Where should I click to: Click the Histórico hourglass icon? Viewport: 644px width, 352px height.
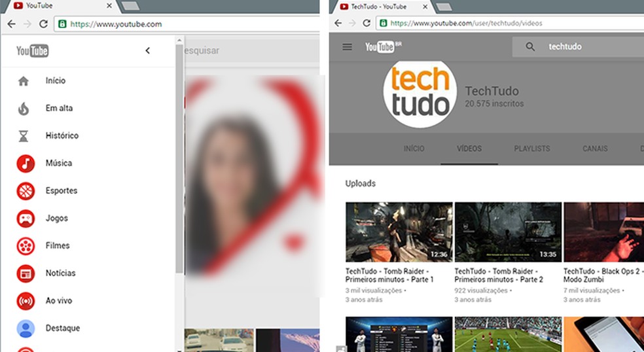click(24, 136)
